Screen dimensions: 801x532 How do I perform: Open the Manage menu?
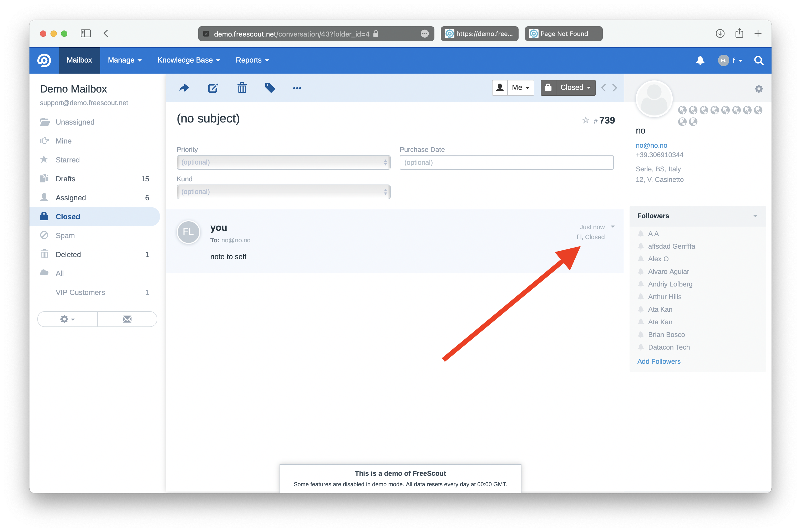(124, 60)
